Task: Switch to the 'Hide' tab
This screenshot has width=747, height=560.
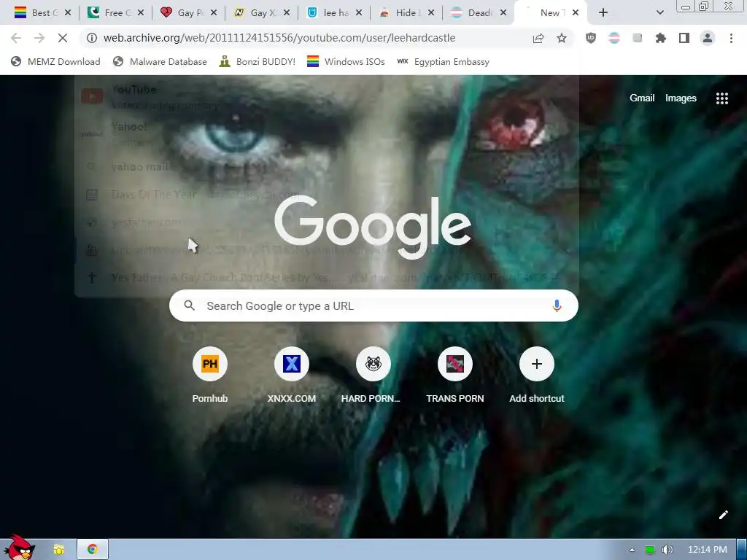Action: 407,13
